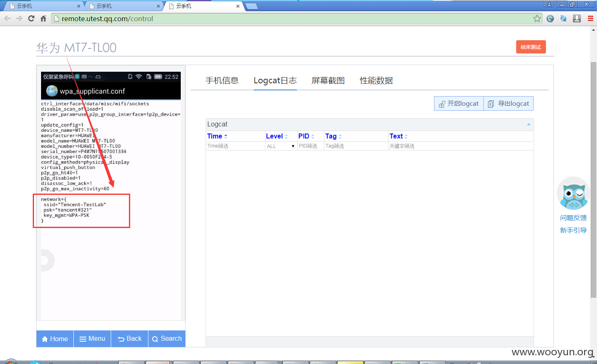Click the round blue-grey extension icon
This screenshot has height=364, width=597.
coord(550,18)
